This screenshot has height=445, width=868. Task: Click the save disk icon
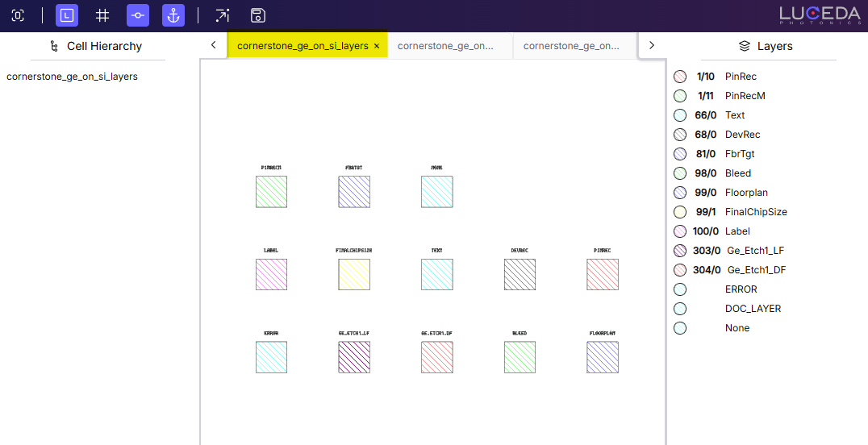click(x=257, y=15)
